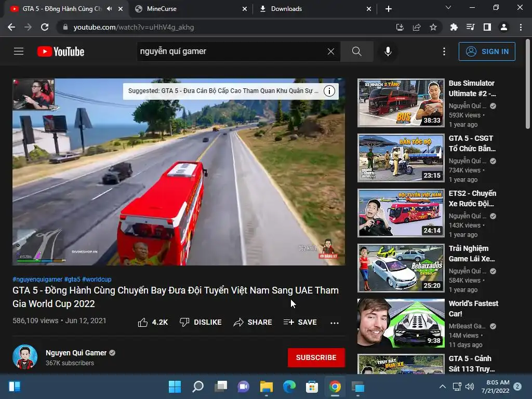
Task: Open ETS2 - Chuyến Xe video thumbnail
Action: pos(401,212)
